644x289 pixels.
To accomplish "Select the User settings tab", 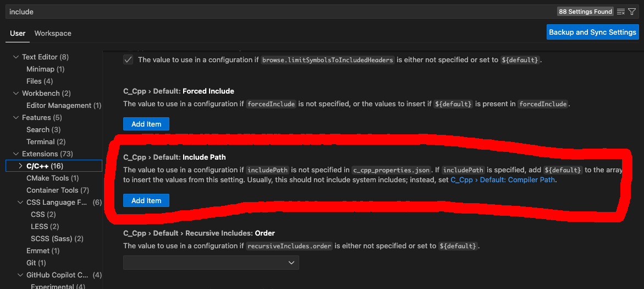I will click(x=18, y=33).
